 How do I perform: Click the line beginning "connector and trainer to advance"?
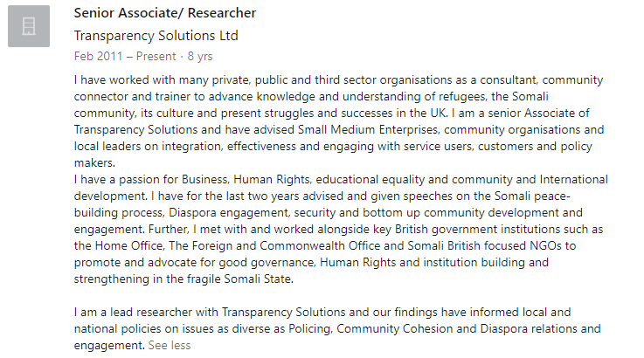[311, 96]
